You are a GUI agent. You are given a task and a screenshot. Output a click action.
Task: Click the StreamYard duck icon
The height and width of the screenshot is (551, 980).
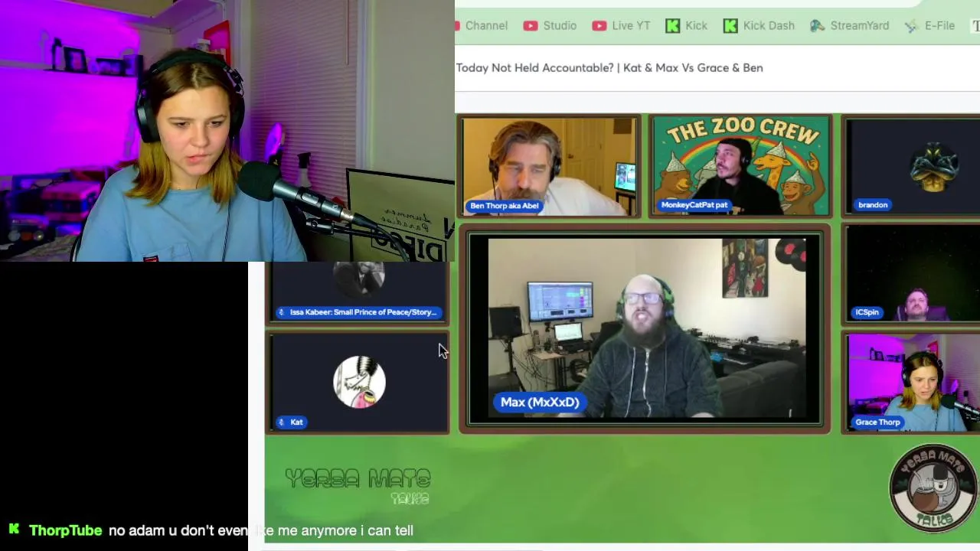[x=818, y=26]
